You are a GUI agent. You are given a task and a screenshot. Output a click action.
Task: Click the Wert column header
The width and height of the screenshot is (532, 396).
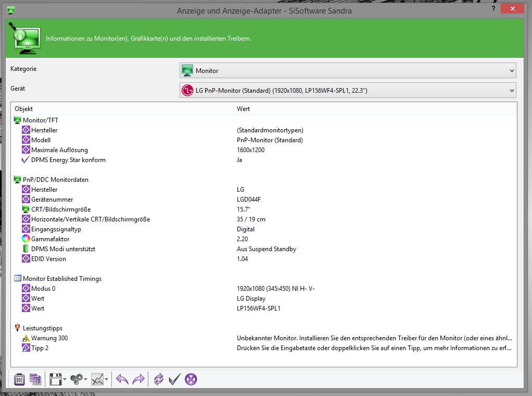tap(375, 109)
